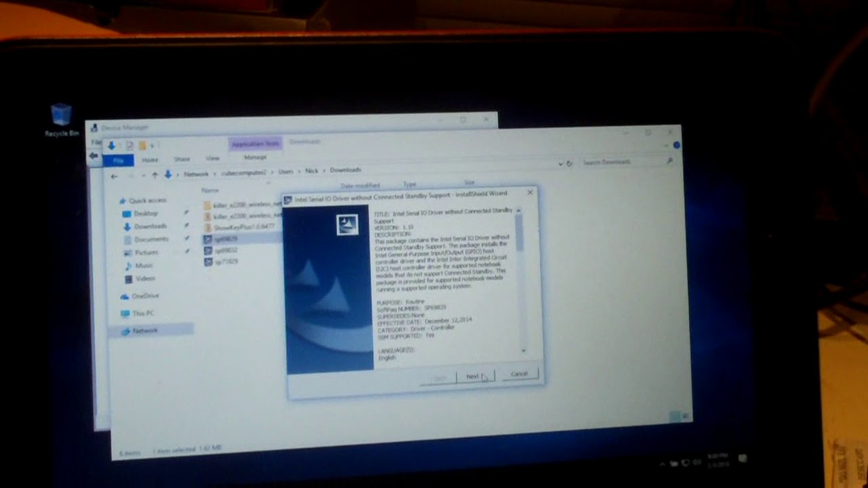
Task: Open the recent locations dropdown
Action: tap(143, 176)
